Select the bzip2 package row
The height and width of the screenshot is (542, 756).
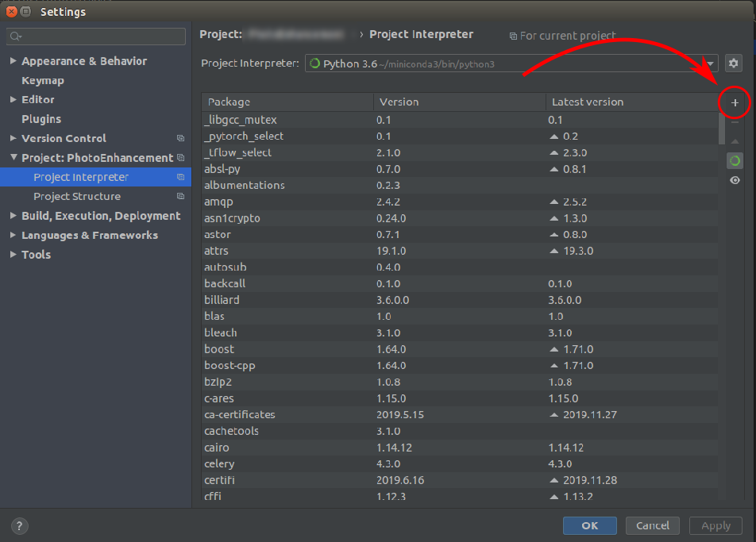[460, 382]
